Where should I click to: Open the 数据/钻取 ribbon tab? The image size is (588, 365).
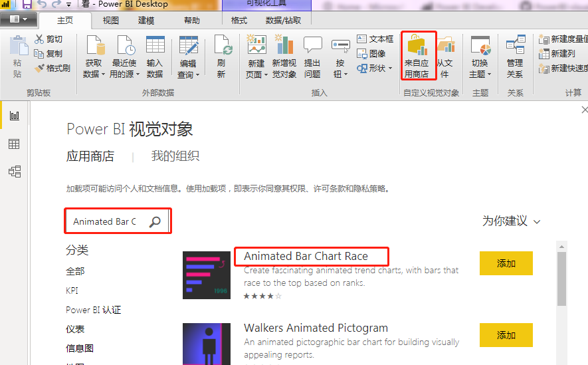click(x=283, y=20)
